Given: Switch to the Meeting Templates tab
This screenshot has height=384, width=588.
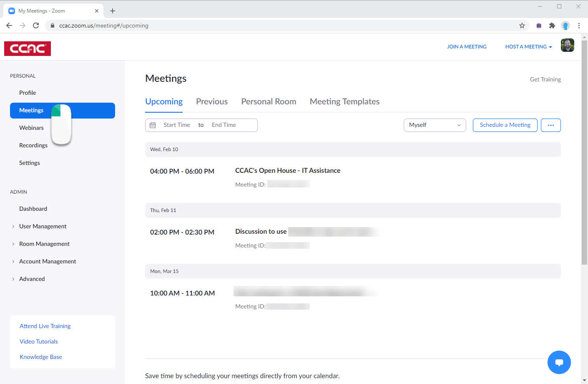Looking at the screenshot, I should coord(344,101).
